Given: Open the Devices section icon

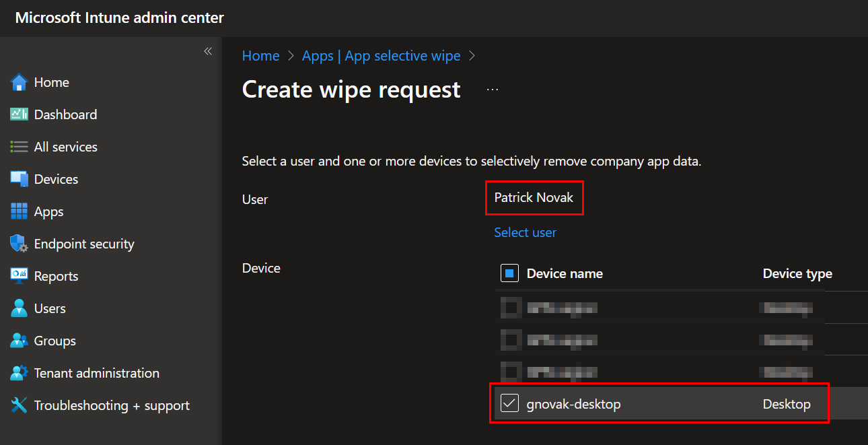Looking at the screenshot, I should pos(20,178).
